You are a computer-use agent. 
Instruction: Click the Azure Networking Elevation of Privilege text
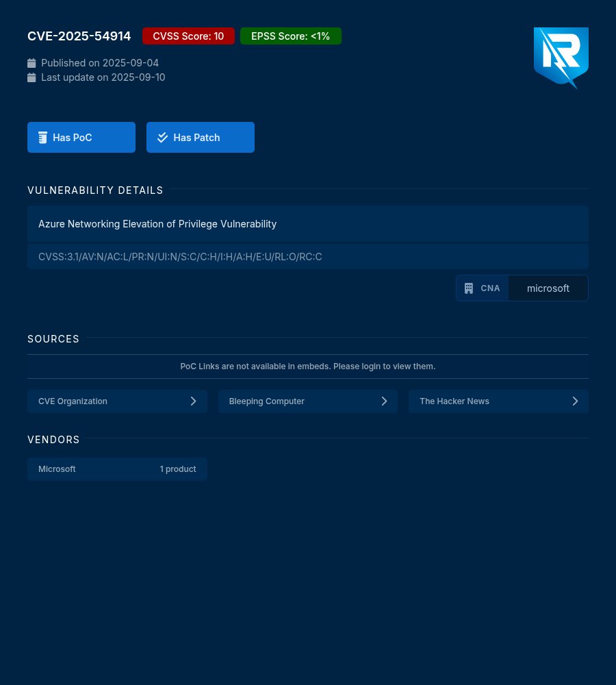[x=157, y=224]
